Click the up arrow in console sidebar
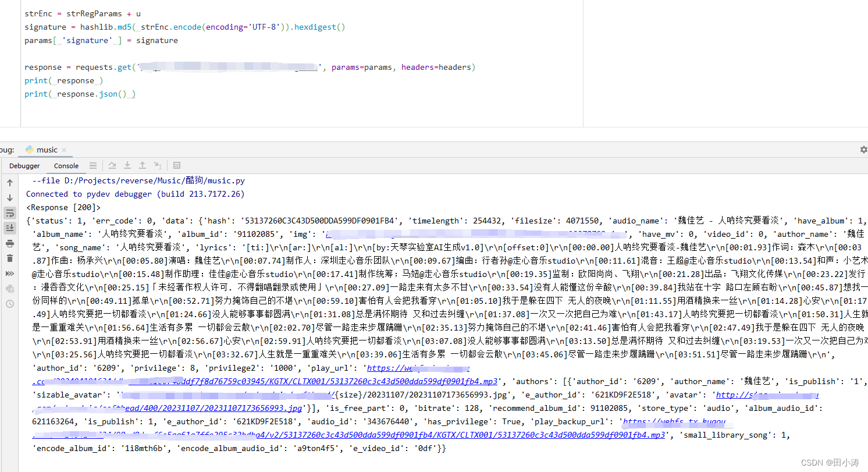 [x=10, y=183]
